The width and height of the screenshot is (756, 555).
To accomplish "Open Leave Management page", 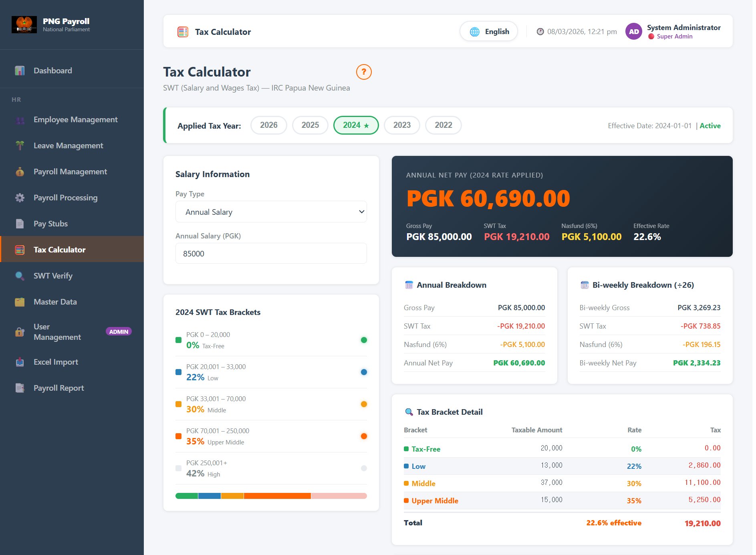I will click(x=72, y=146).
